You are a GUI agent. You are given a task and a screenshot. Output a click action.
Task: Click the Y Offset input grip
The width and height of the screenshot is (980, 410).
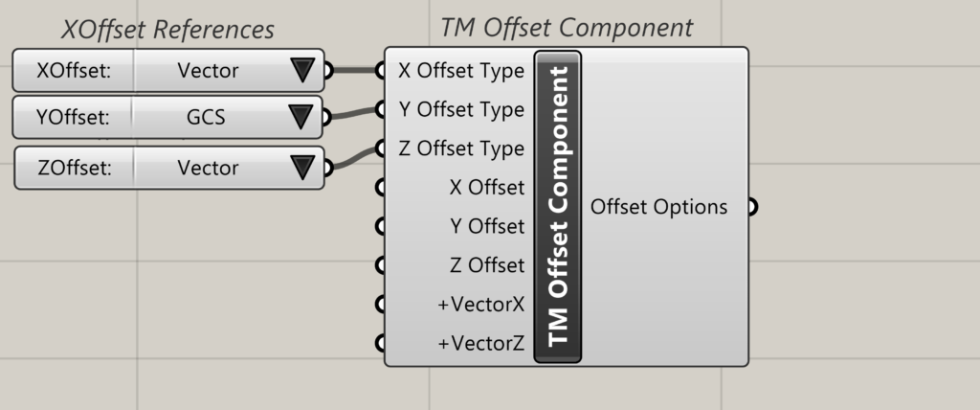click(x=381, y=226)
